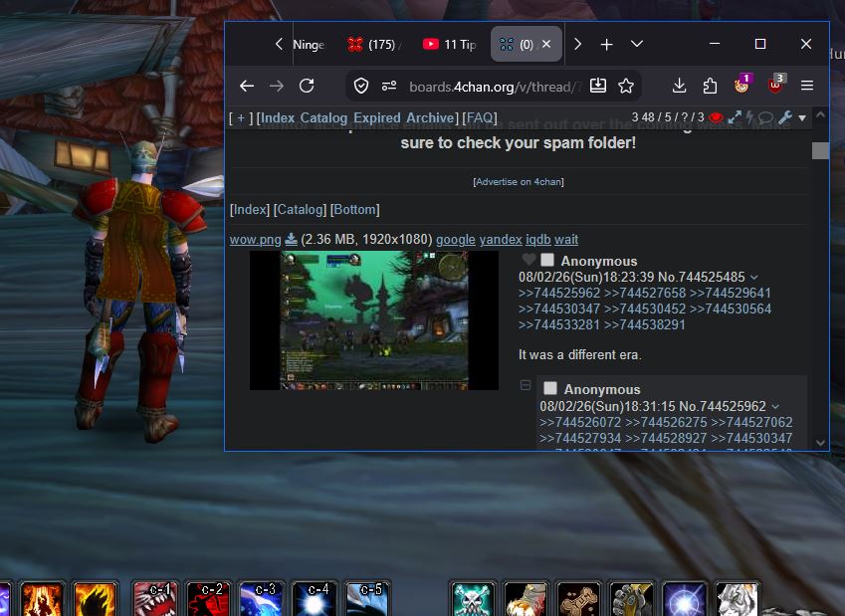Open the quick reply speech bubble icon

[765, 117]
